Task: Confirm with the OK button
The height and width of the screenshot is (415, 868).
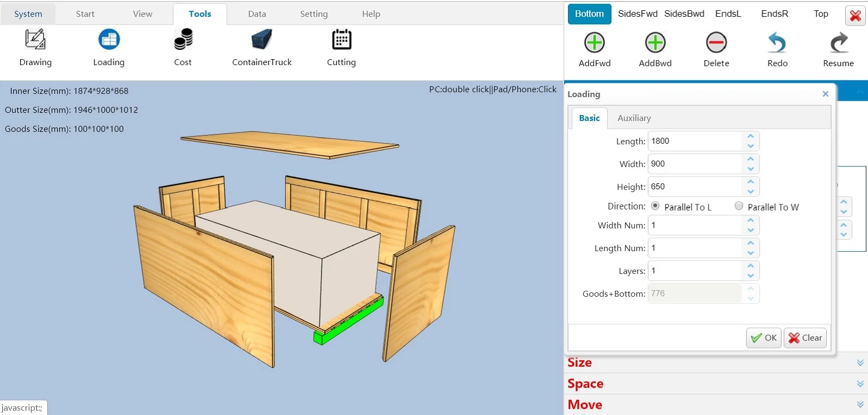Action: coord(764,338)
